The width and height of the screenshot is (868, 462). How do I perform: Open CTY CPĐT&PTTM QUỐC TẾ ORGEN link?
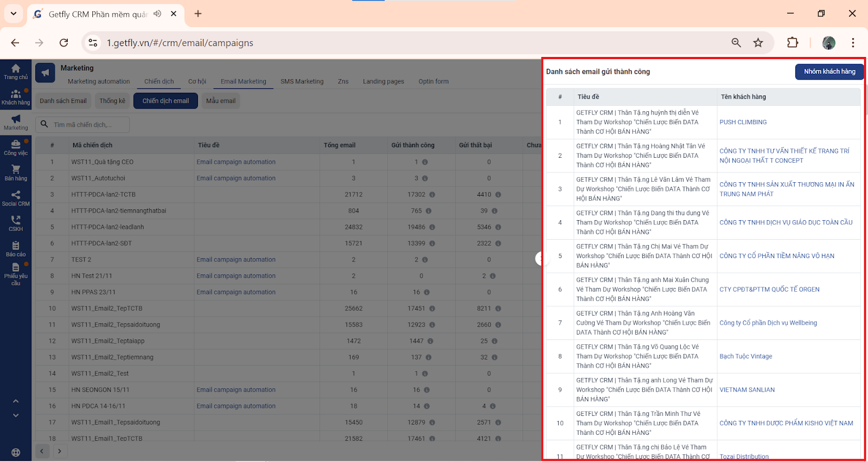click(x=769, y=290)
